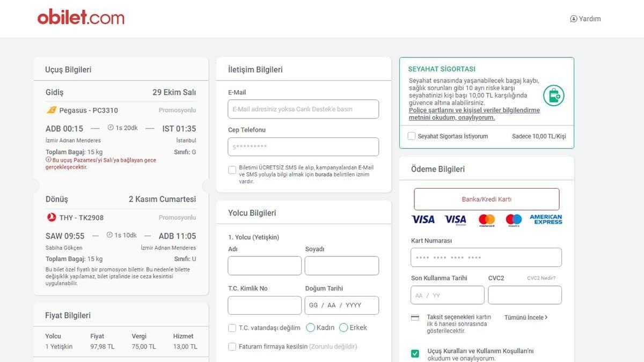Click the Mastercard payment icon
Screen dimensions: 644x362
pos(486,219)
